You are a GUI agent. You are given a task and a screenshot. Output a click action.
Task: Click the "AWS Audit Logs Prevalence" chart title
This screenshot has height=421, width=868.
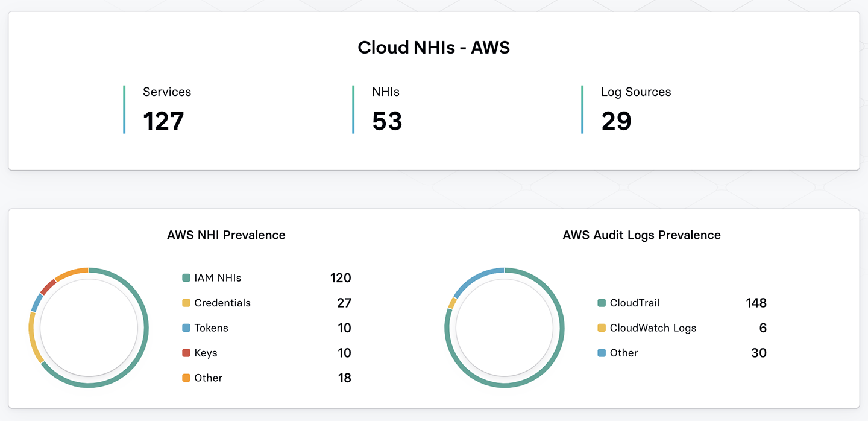pos(641,235)
